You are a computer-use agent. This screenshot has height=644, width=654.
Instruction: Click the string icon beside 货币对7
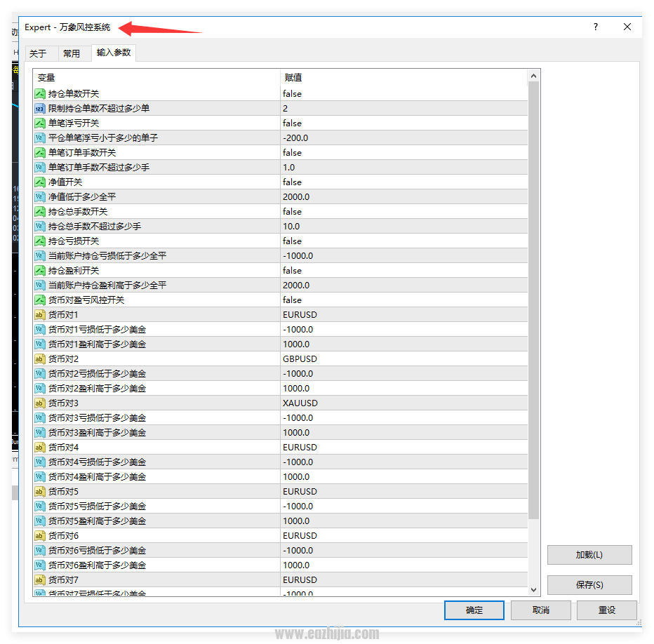click(39, 580)
